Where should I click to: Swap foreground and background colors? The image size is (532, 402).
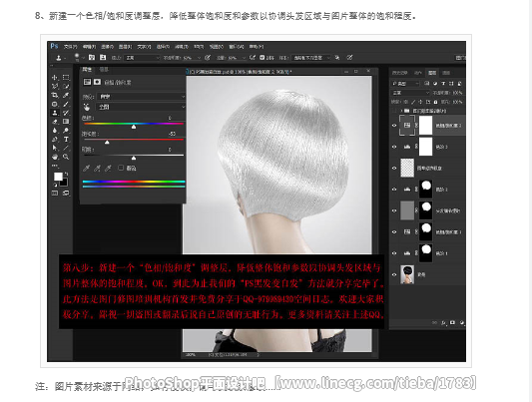click(x=66, y=174)
